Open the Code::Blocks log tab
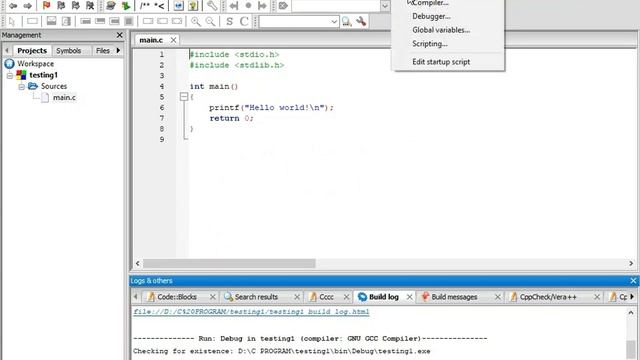Viewport: 640px width, 360px height. click(x=177, y=297)
